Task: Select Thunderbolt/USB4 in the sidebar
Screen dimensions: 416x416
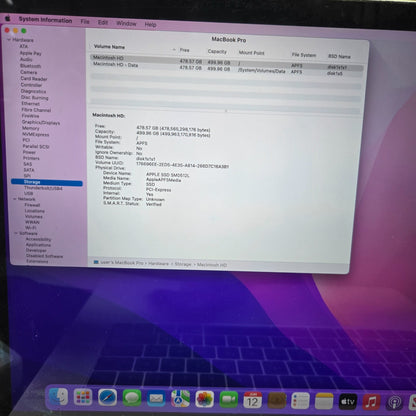Action: coord(43,188)
